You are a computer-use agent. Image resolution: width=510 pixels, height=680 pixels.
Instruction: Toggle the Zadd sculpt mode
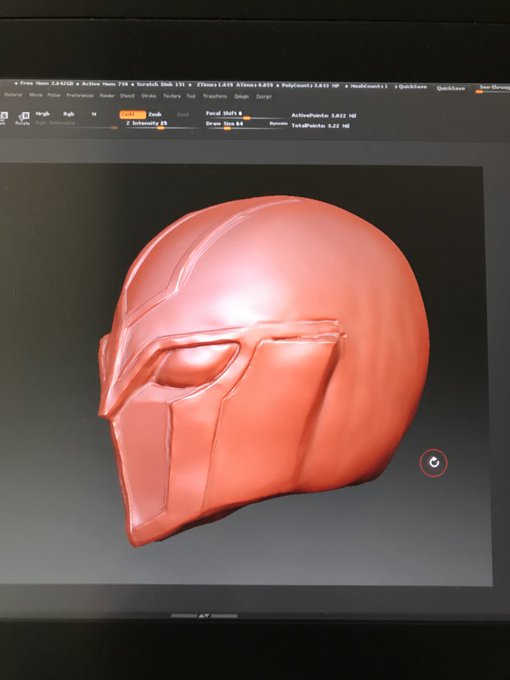pos(133,114)
